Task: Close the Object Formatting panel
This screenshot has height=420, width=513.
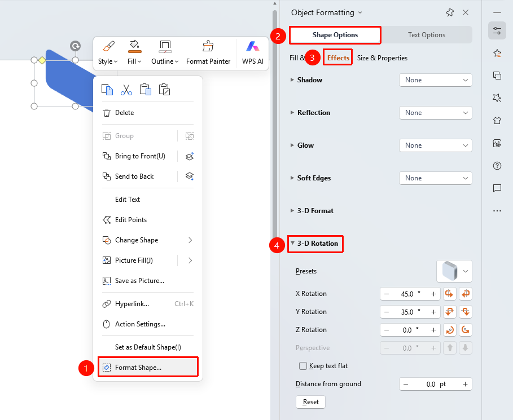Action: [466, 13]
